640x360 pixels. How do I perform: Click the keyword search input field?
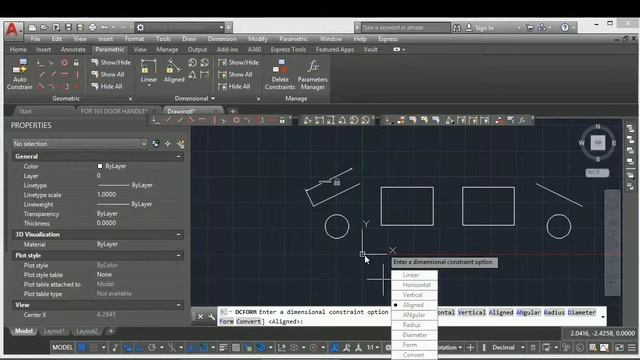point(405,28)
